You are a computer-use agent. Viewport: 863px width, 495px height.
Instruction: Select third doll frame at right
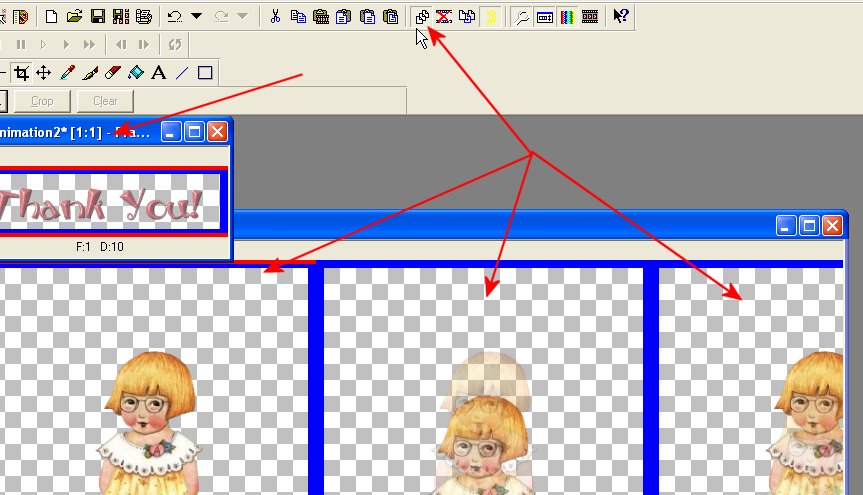pos(751,381)
